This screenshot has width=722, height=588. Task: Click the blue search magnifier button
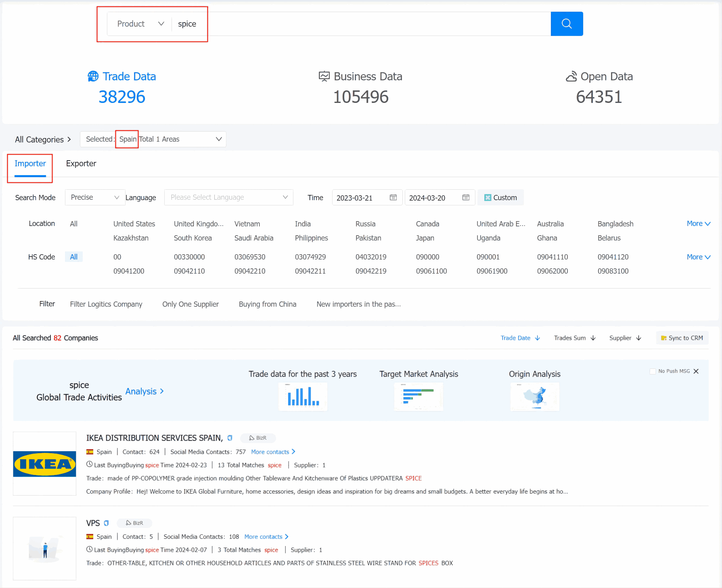(566, 24)
